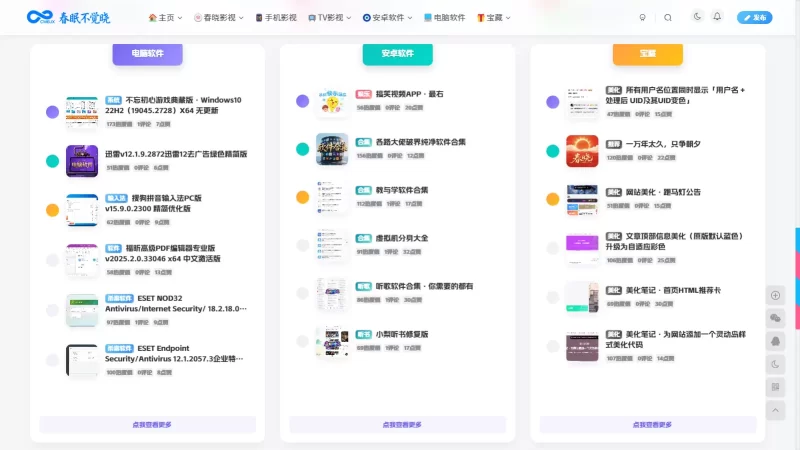Image resolution: width=800 pixels, height=450 pixels.
Task: Click the back-to-top arrow button
Action: coord(776,410)
